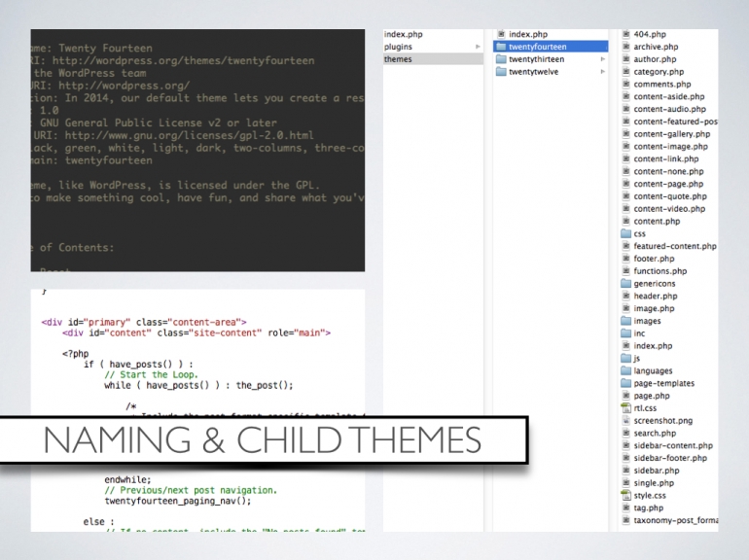Click the index.php icon in themes column
Viewport: 749px width, 560px height.
pos(501,34)
